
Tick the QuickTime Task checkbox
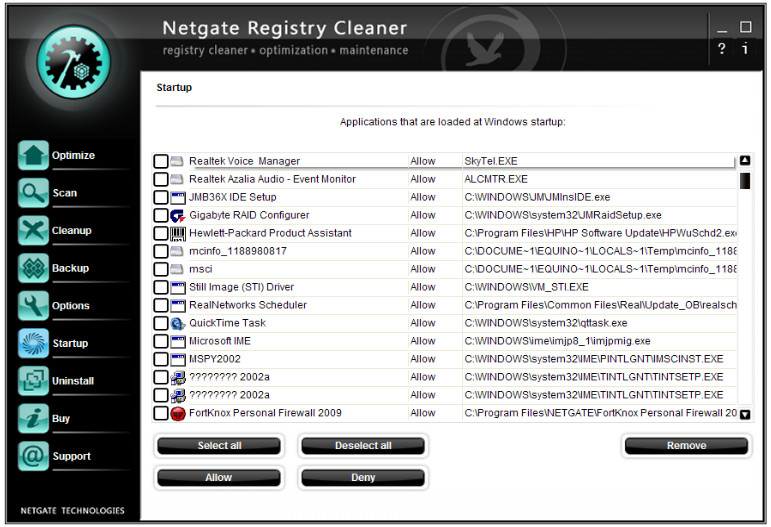(x=161, y=323)
